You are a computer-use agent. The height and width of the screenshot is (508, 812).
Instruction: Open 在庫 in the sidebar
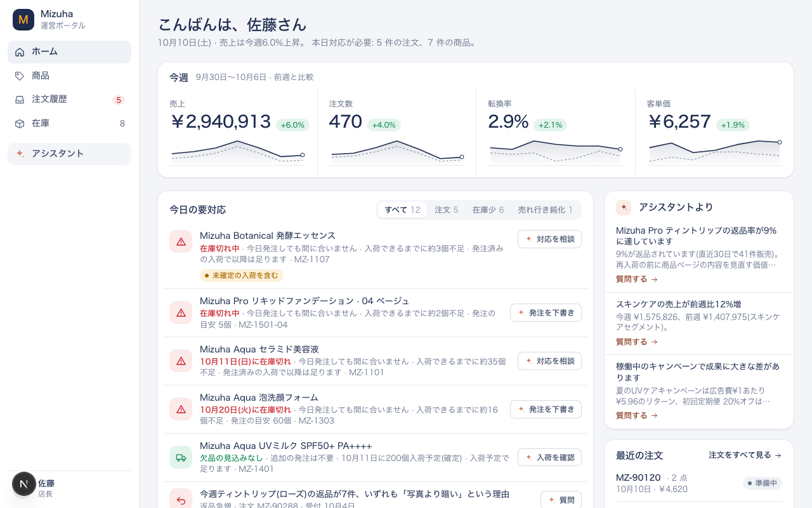(69, 123)
